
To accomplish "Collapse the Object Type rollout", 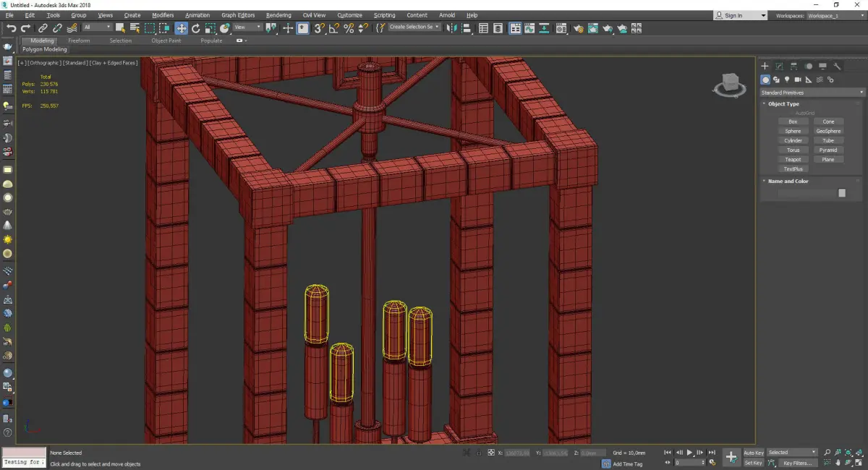I will (783, 104).
